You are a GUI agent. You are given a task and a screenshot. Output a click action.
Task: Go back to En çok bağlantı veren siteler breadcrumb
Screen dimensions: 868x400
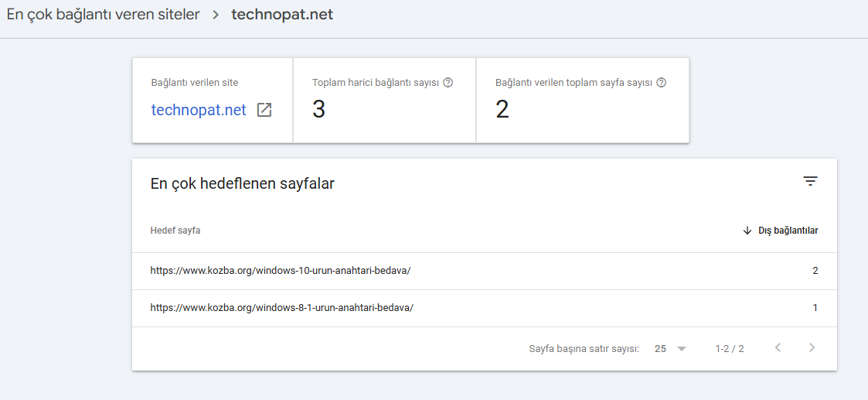point(103,15)
